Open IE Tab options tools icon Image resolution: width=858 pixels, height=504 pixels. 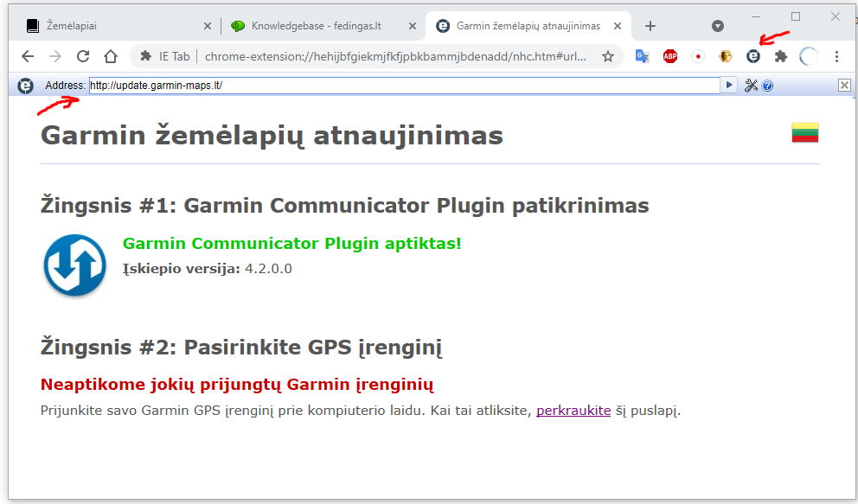pos(751,86)
